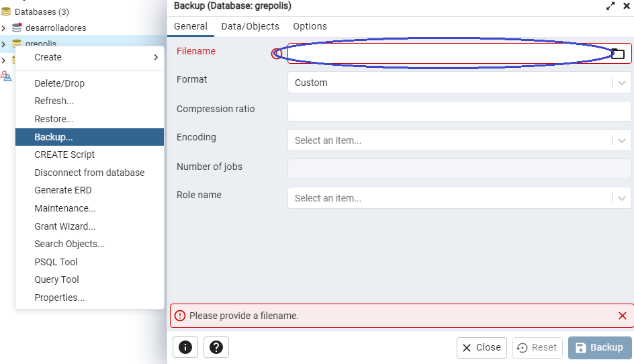Screen dimensions: 634x364
Task: Dismiss the filename error message
Action: (x=622, y=316)
